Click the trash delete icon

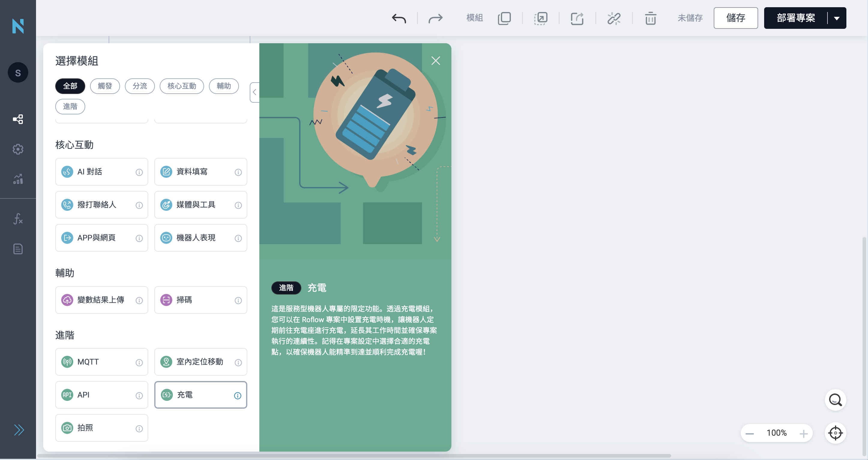click(650, 18)
